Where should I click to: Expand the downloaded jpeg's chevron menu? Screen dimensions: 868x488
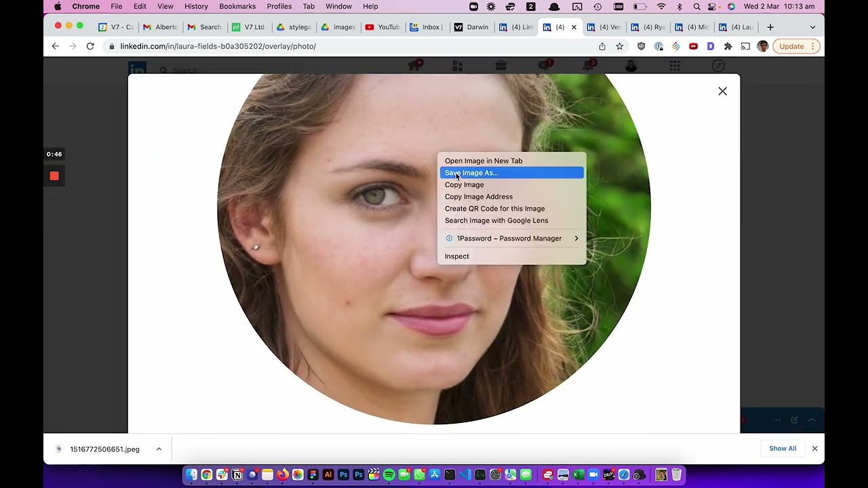(159, 449)
